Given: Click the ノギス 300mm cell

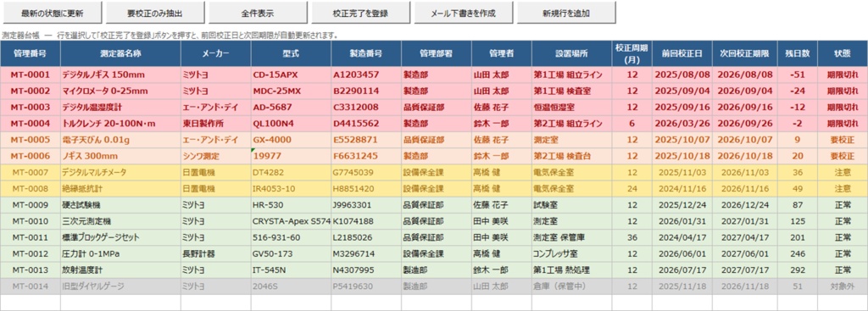Looking at the screenshot, I should (120, 156).
